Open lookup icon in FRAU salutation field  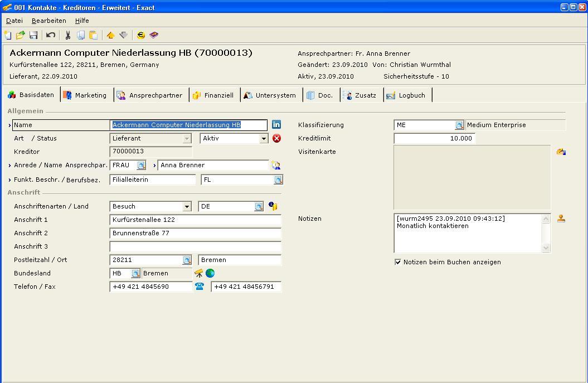click(141, 165)
